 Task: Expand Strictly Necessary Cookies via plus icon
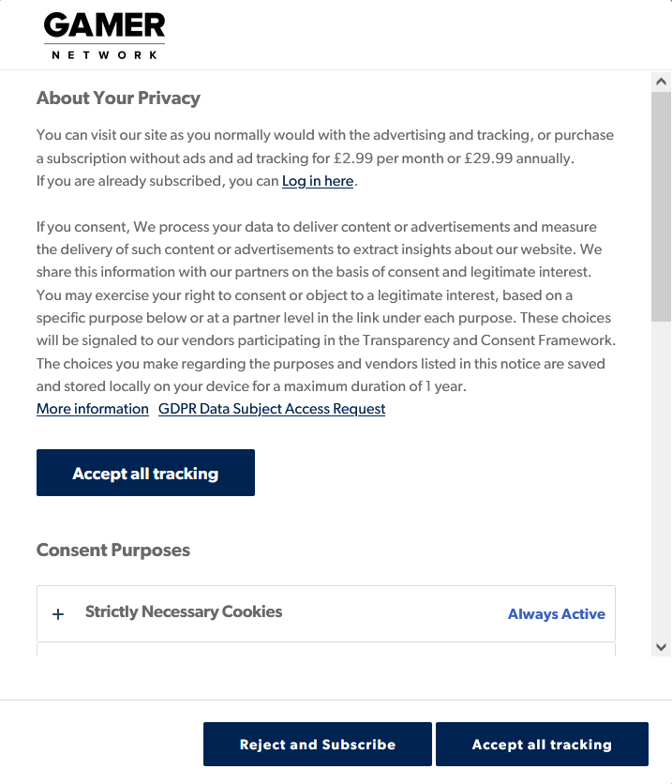(58, 614)
